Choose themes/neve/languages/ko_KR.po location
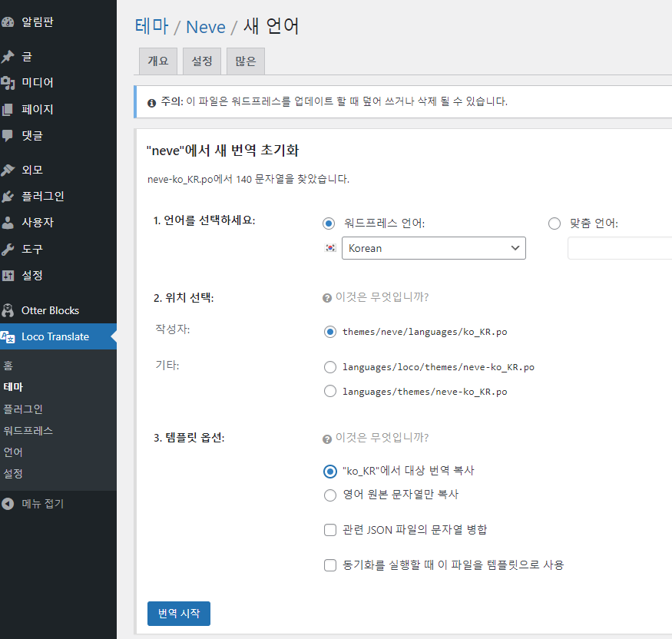The image size is (672, 639). tap(330, 332)
